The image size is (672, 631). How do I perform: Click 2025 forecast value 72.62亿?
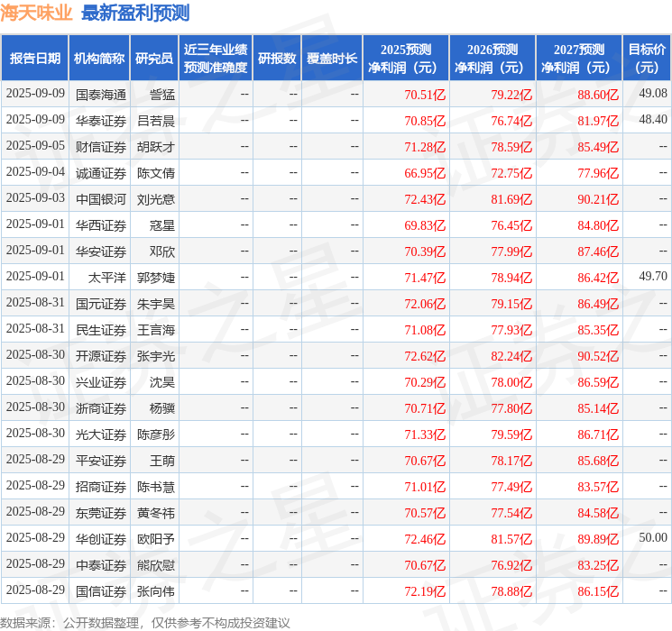(425, 356)
